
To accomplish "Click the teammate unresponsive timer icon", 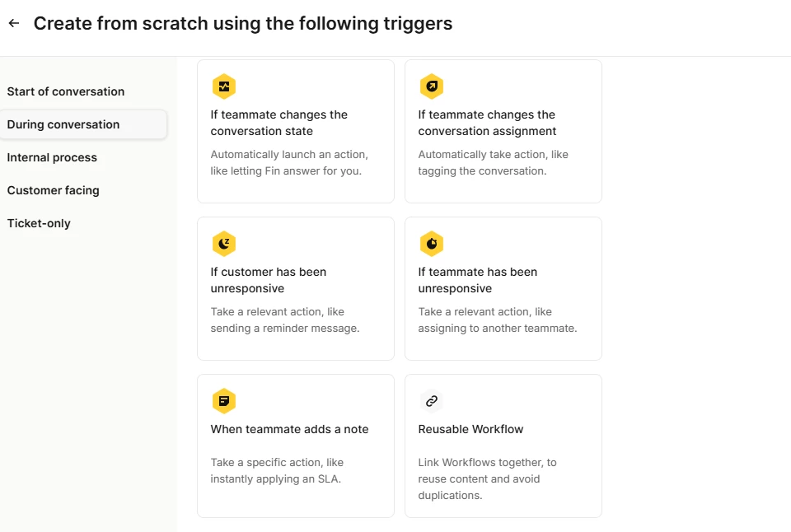I will pos(431,244).
